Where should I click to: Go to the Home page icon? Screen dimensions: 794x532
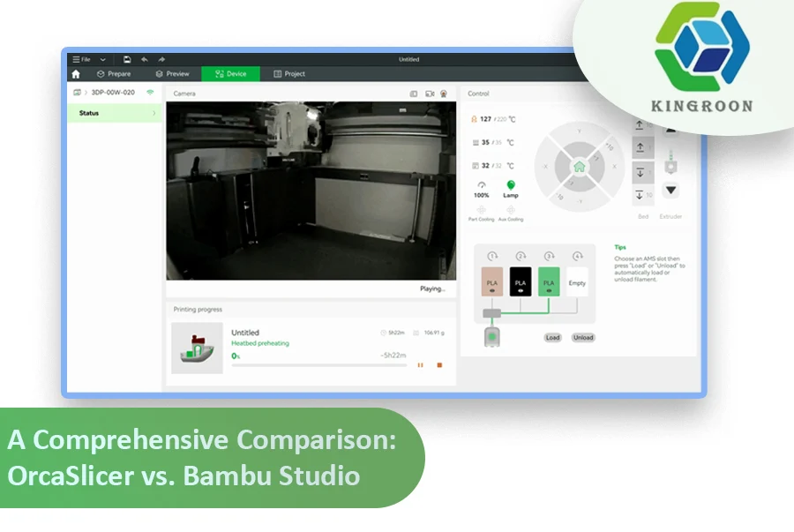pos(76,74)
